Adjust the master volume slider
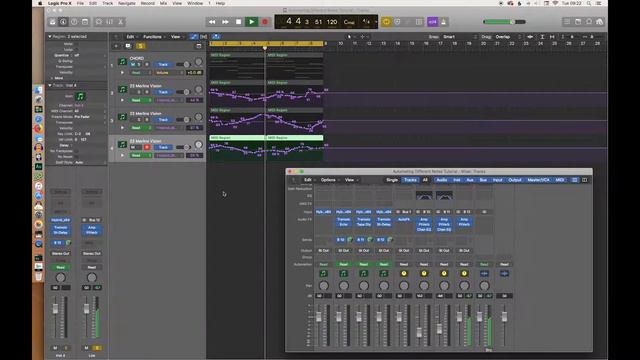The height and width of the screenshot is (360, 640). pos(504,22)
